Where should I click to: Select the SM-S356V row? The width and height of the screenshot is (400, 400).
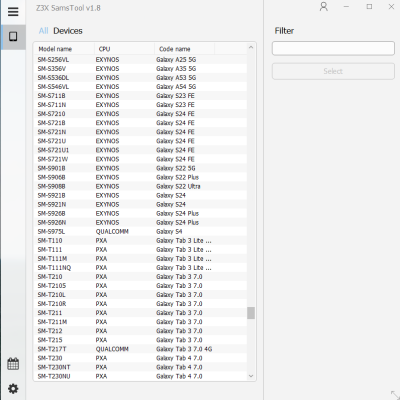(x=140, y=69)
